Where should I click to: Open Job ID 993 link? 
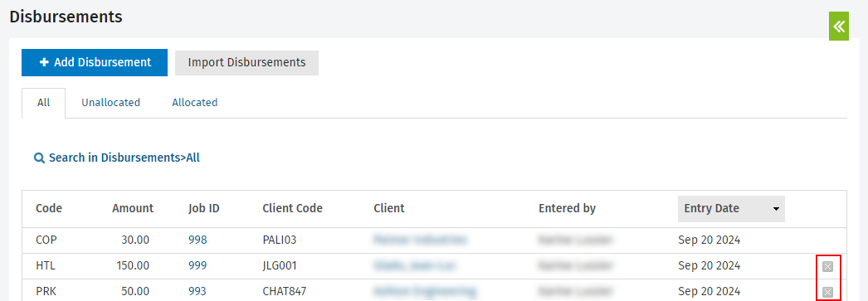point(197,292)
